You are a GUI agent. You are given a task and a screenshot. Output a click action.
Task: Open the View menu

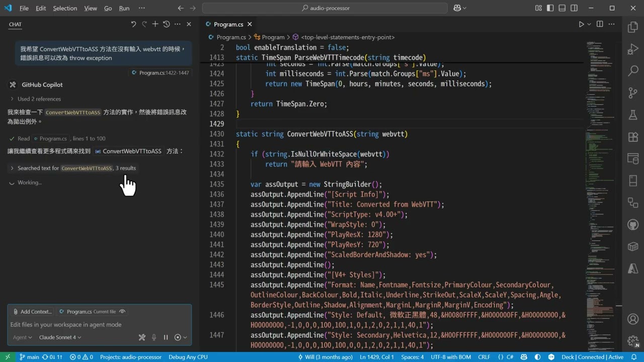tap(91, 8)
